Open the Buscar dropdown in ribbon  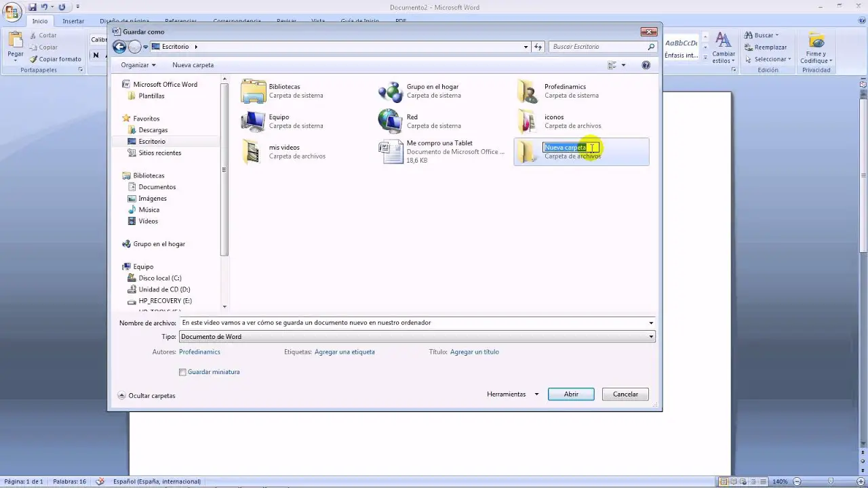[x=762, y=35]
